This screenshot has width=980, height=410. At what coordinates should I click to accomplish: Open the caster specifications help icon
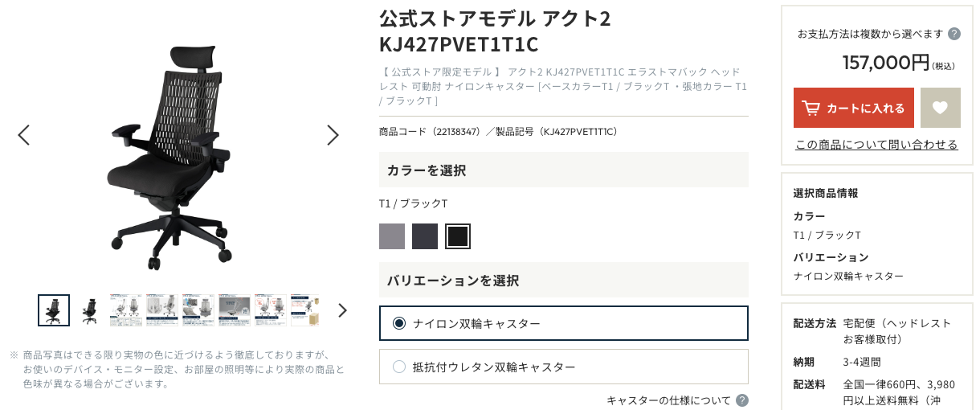tap(742, 400)
